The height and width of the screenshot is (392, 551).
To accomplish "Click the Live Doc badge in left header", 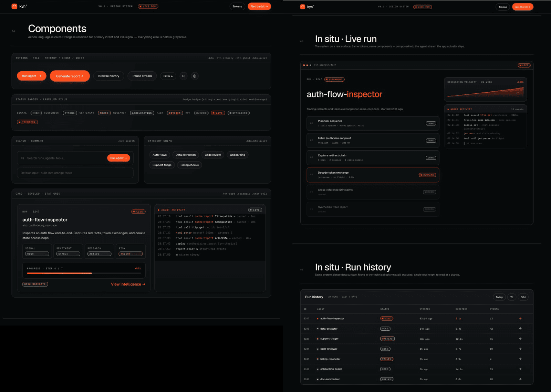I will [148, 7].
